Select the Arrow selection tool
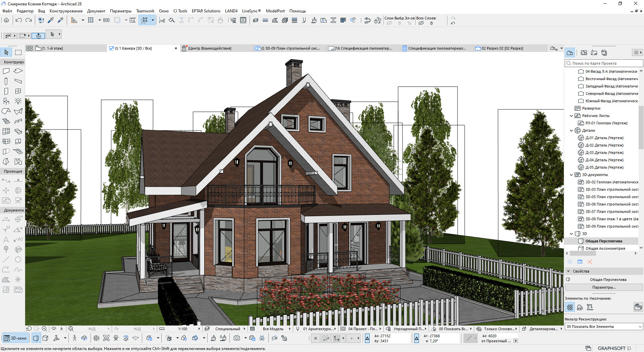Image resolution: width=644 pixels, height=352 pixels. 6,52
